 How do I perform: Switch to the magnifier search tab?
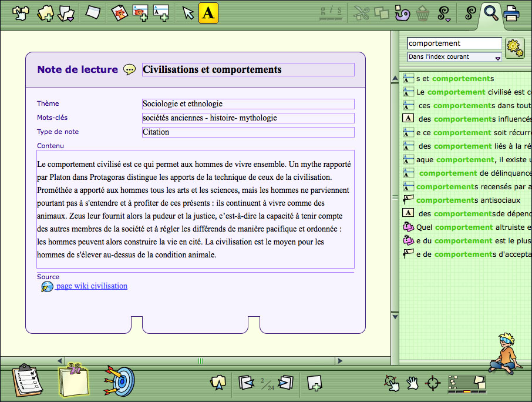pos(491,13)
